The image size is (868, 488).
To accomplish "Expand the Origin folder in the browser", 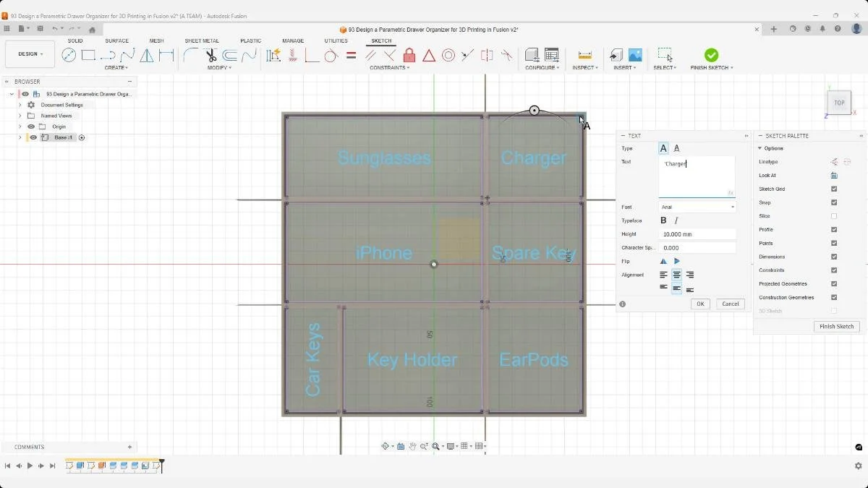I will (20, 126).
